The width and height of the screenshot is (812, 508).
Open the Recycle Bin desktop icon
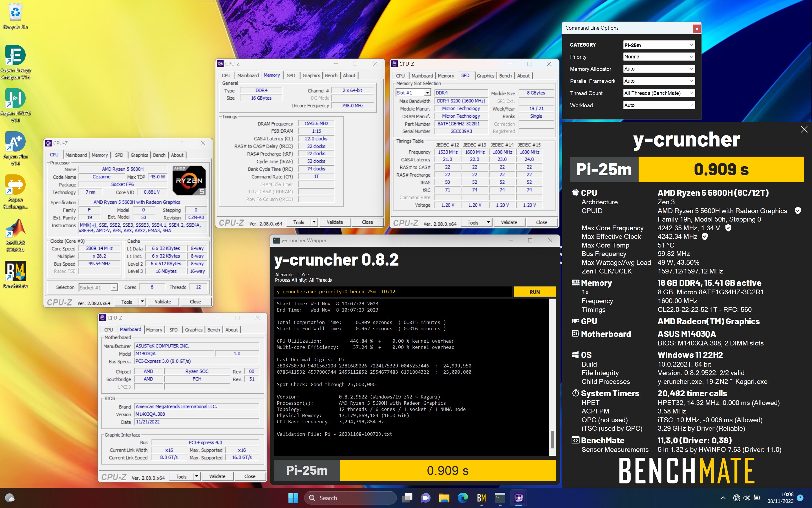coord(16,16)
